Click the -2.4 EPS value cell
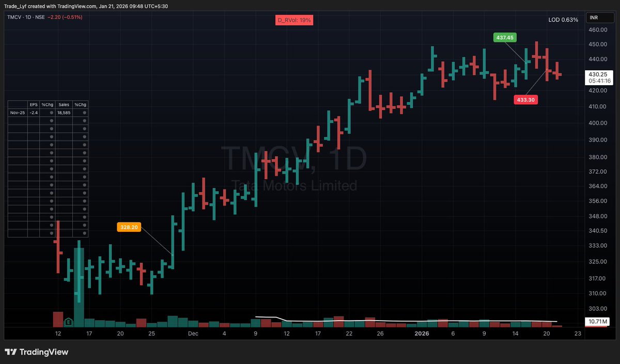Image resolution: width=620 pixels, height=364 pixels. pos(34,112)
